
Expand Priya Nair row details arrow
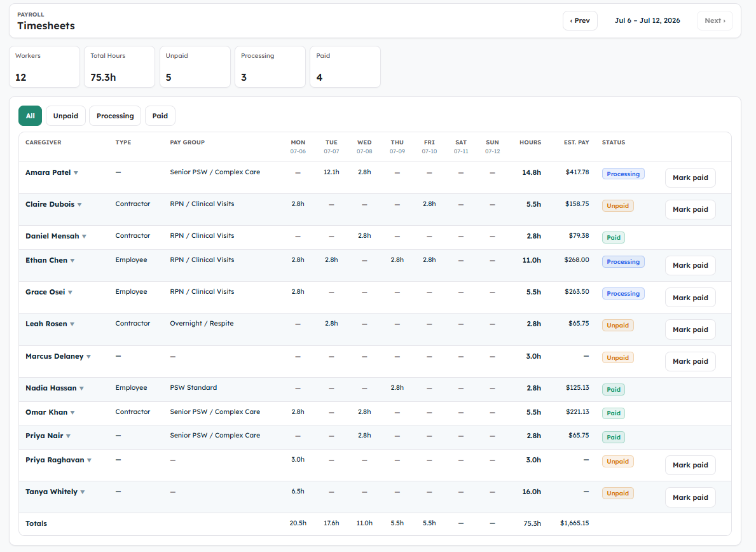tap(68, 436)
